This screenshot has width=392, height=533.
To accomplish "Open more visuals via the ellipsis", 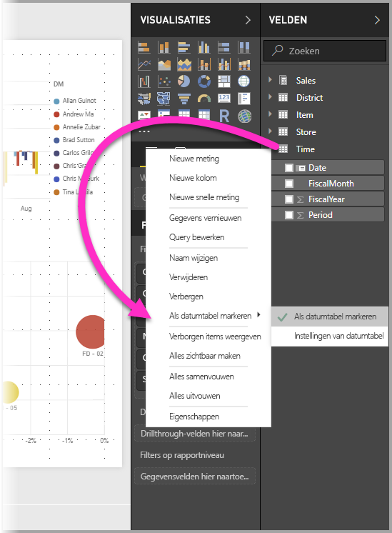I will click(x=144, y=131).
